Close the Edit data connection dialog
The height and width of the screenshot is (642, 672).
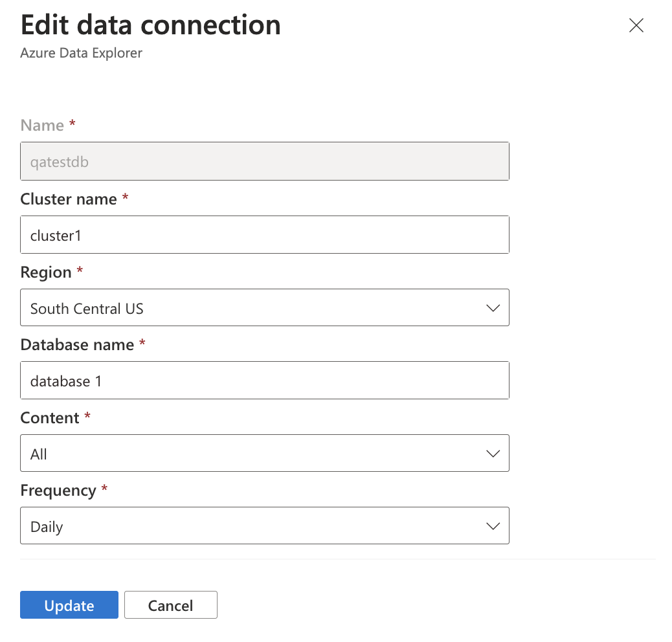pos(636,26)
